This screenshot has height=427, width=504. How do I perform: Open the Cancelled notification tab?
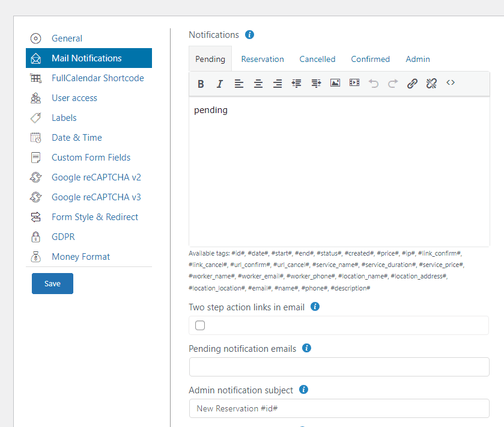[x=317, y=59]
